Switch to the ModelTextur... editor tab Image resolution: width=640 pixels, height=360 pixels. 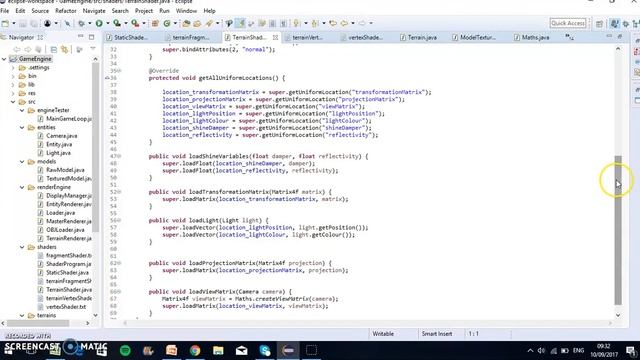coord(478,38)
